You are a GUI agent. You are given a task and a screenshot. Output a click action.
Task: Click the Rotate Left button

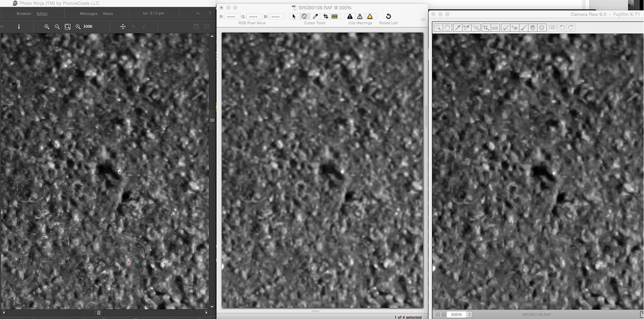388,17
